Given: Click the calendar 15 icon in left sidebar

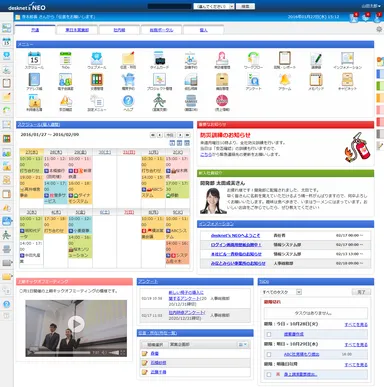Looking at the screenshot, I should (7, 42).
